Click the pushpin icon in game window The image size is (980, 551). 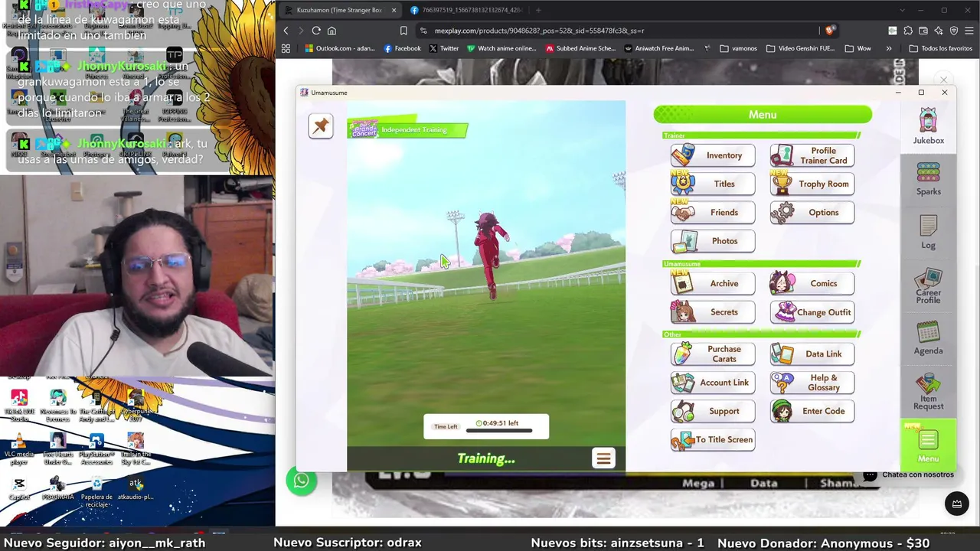(x=321, y=126)
